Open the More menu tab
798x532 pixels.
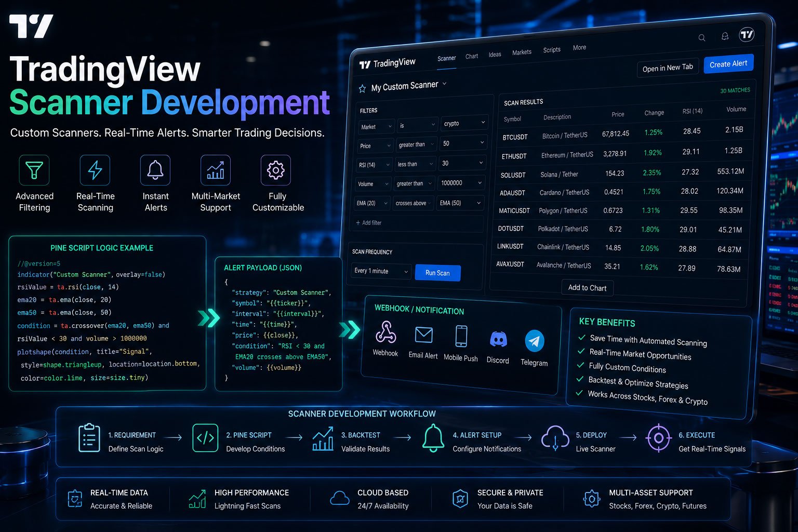(580, 48)
